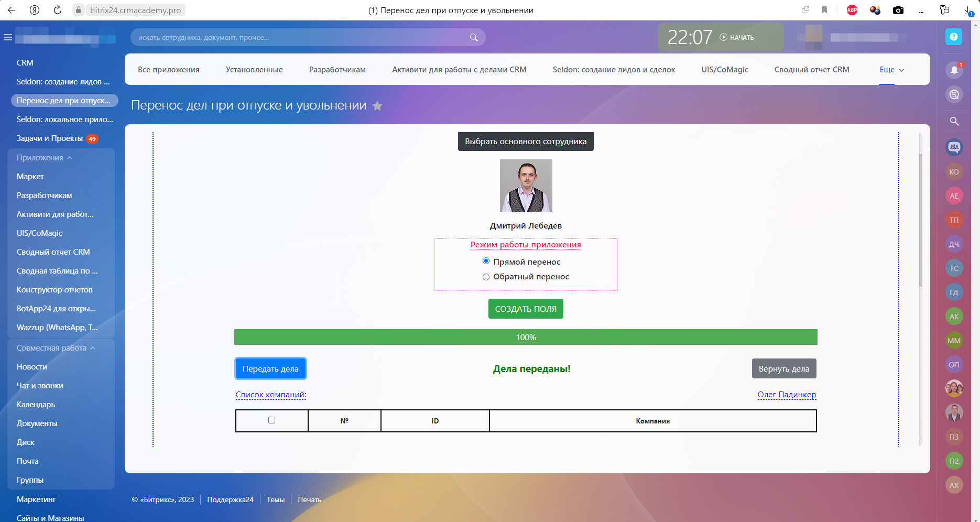980x522 pixels.
Task: Click the Передать дела button
Action: point(270,368)
